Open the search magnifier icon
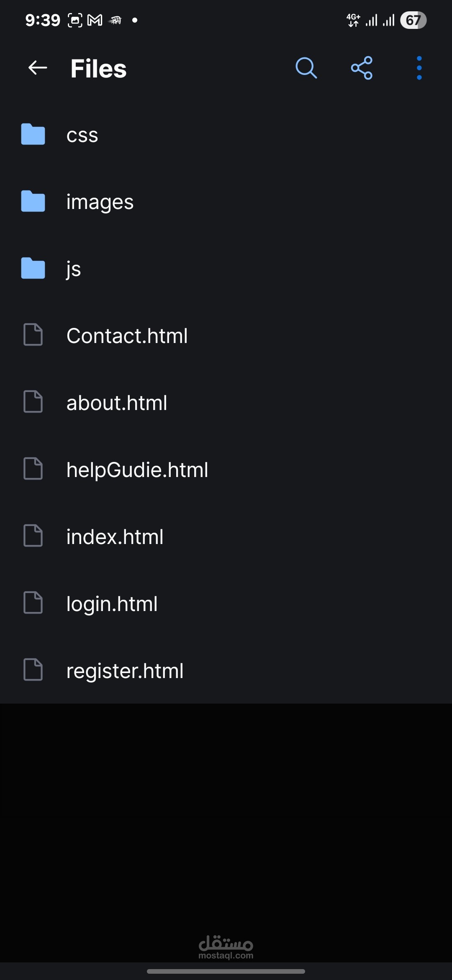This screenshot has width=452, height=980. point(306,68)
